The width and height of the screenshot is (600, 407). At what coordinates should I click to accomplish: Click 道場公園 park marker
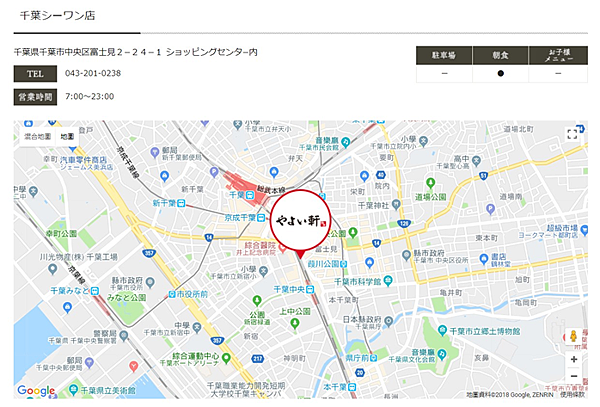pyautogui.click(x=431, y=183)
